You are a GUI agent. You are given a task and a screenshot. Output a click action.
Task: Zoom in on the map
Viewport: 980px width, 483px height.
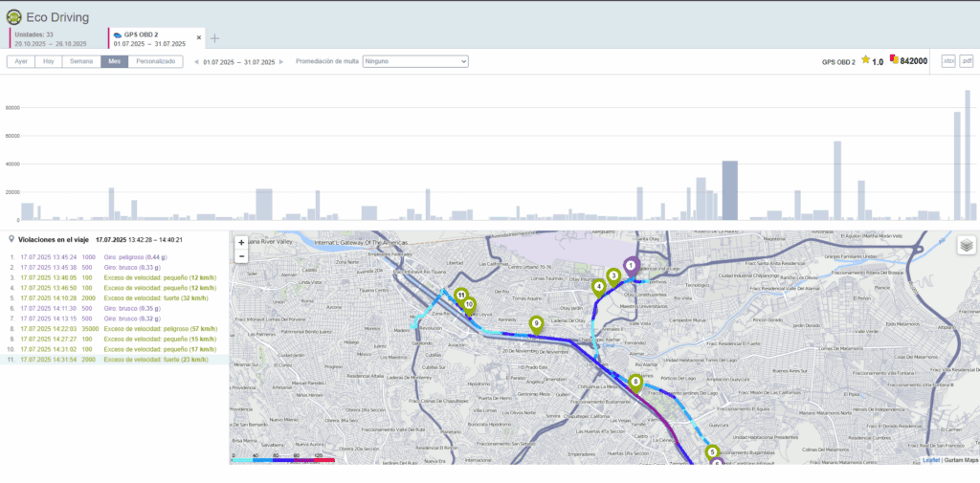[x=241, y=243]
